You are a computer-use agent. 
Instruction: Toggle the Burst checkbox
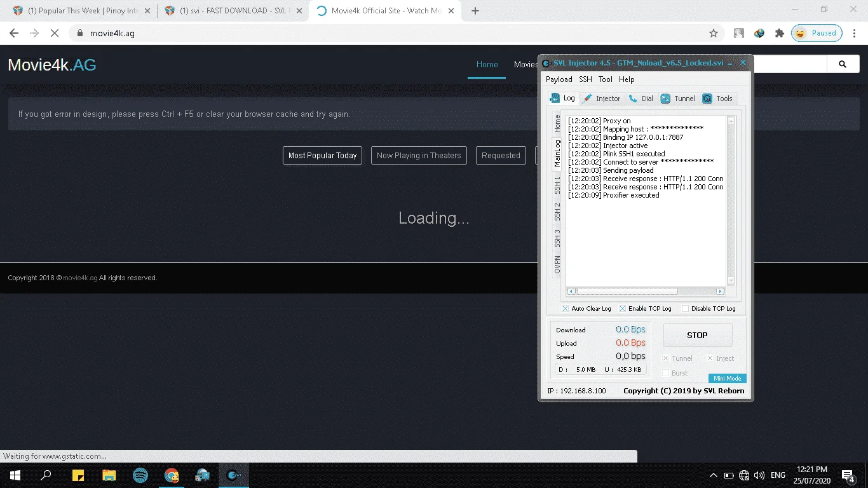[x=666, y=373]
